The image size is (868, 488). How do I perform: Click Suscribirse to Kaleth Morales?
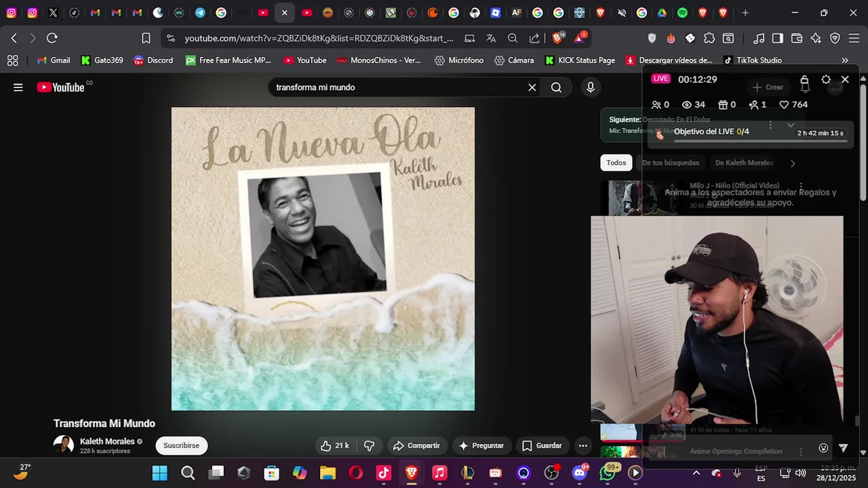pyautogui.click(x=181, y=445)
